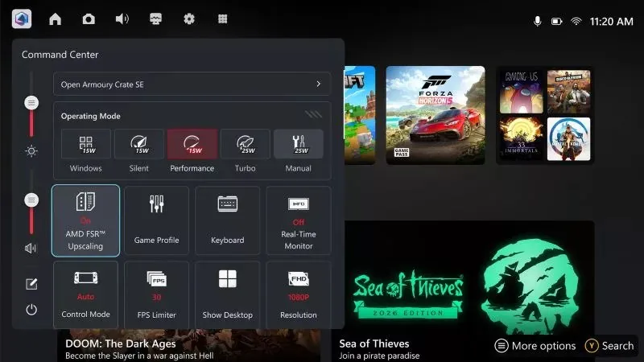Change the FPS Limiter tile
The width and height of the screenshot is (644, 362).
(x=156, y=294)
